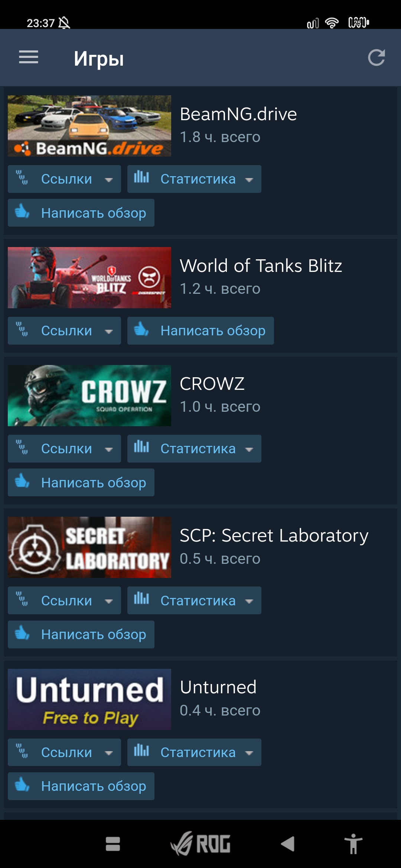Tap statistics bar-chart icon for CROWZ
The image size is (401, 868).
click(x=141, y=447)
